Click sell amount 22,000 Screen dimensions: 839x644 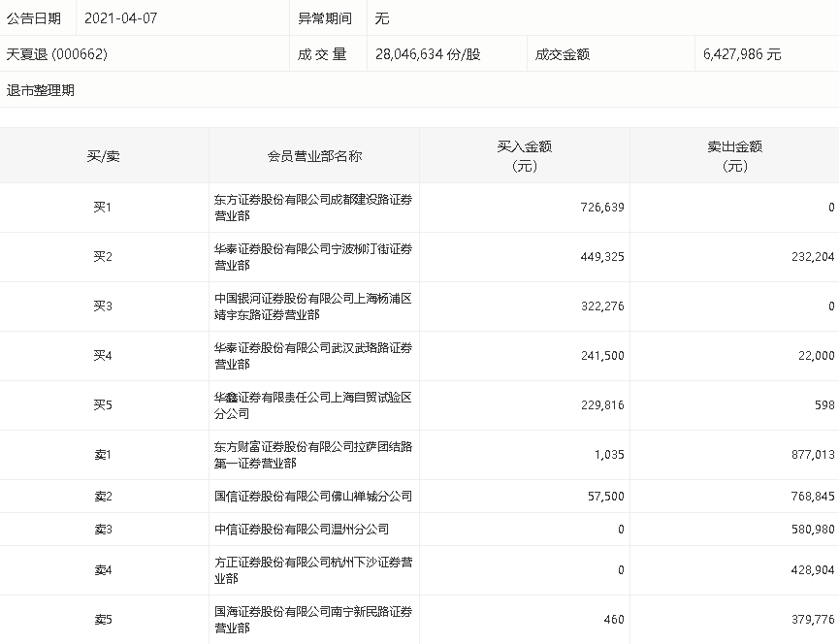pos(816,356)
